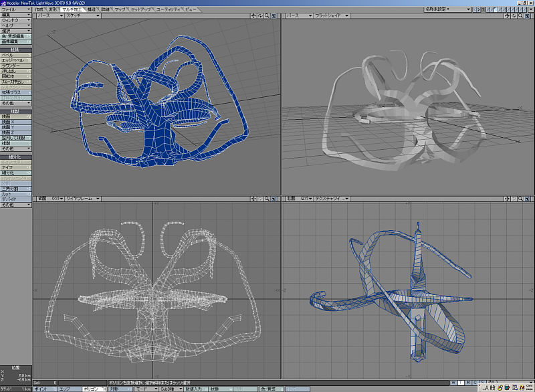Open the スケッチ render style dropdown
Screen dimensions: 535x392
point(82,15)
